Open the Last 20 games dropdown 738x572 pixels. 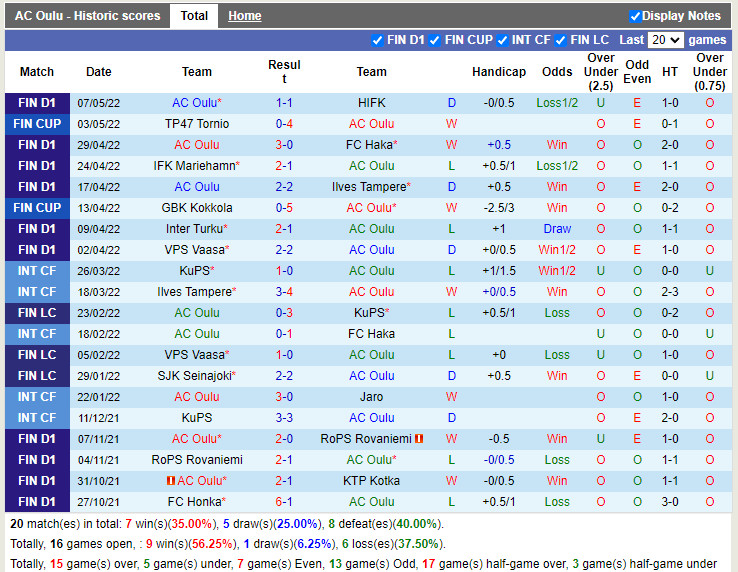coord(665,40)
